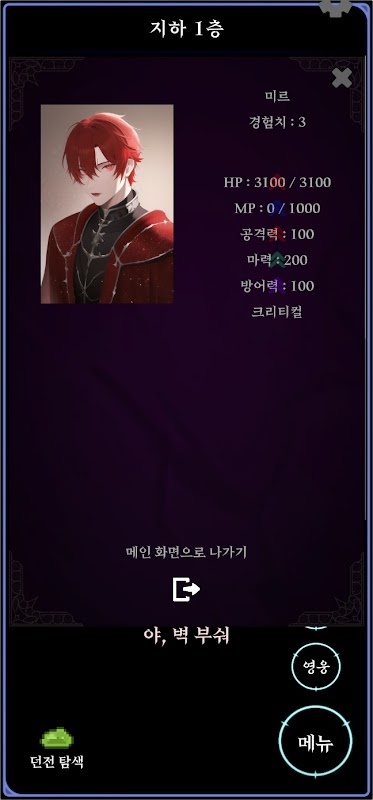Click the 야, 벽 부숴 message text

(187, 636)
